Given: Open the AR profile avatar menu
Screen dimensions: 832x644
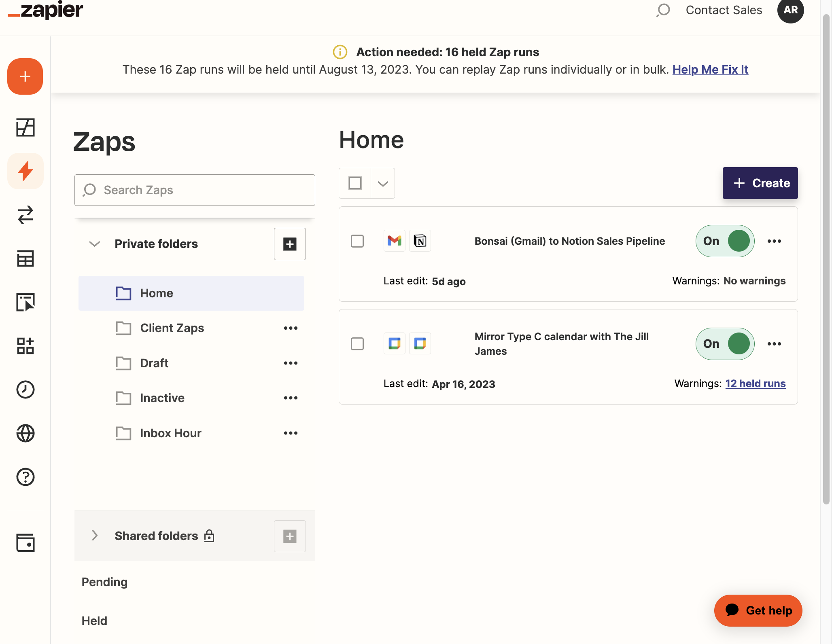Looking at the screenshot, I should 790,10.
